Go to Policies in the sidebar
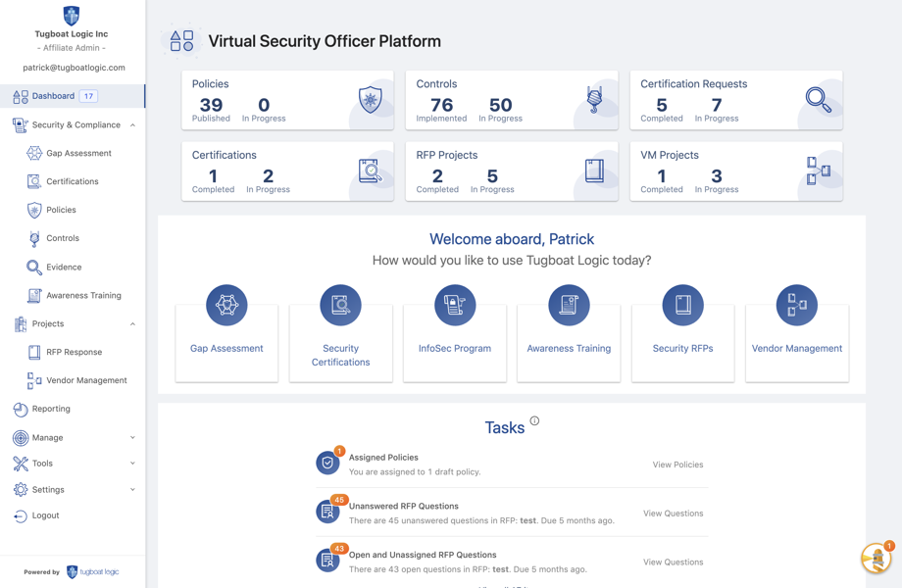Viewport: 902px width, 588px height. (x=61, y=210)
